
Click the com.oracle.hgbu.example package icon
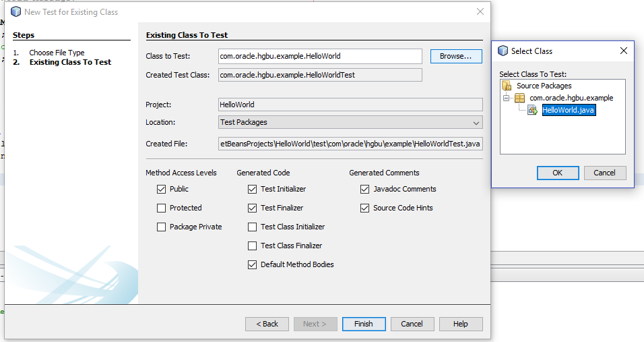(520, 98)
